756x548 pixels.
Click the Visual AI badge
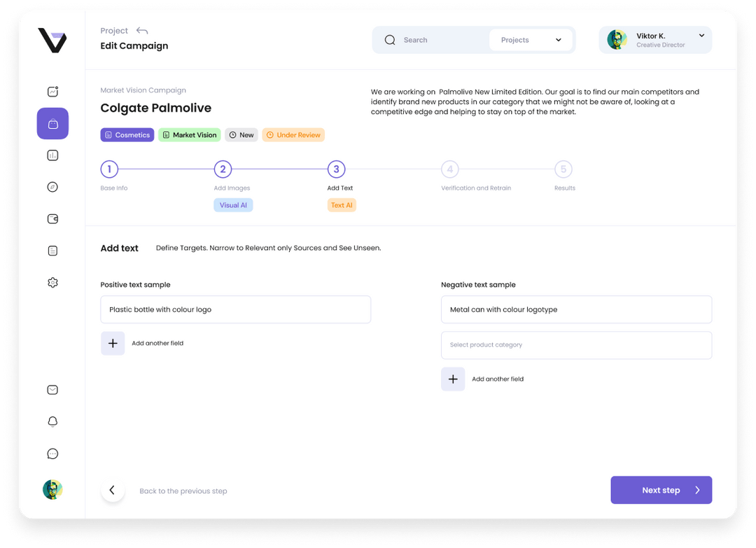point(233,205)
